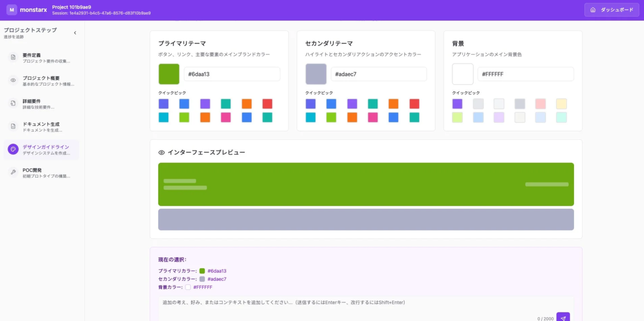Click the #FFFFFF background hex input field

click(526, 74)
